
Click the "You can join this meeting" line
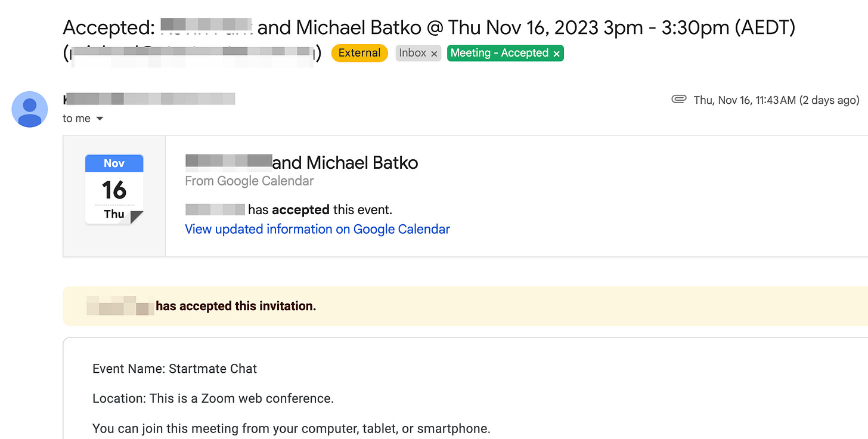pos(291,428)
